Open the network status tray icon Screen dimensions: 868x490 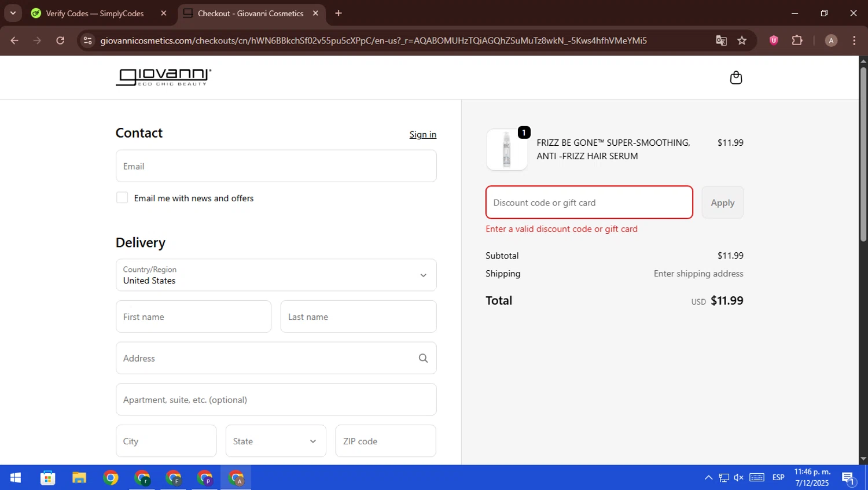coord(724,478)
